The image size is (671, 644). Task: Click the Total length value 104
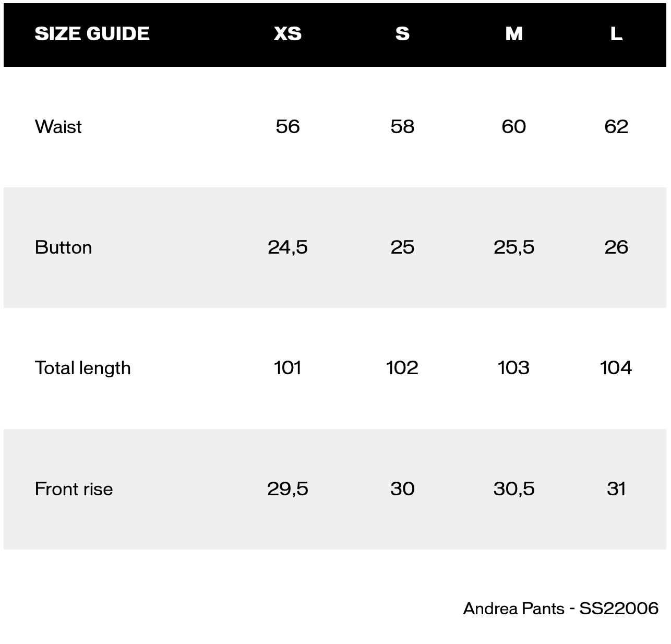(x=616, y=368)
